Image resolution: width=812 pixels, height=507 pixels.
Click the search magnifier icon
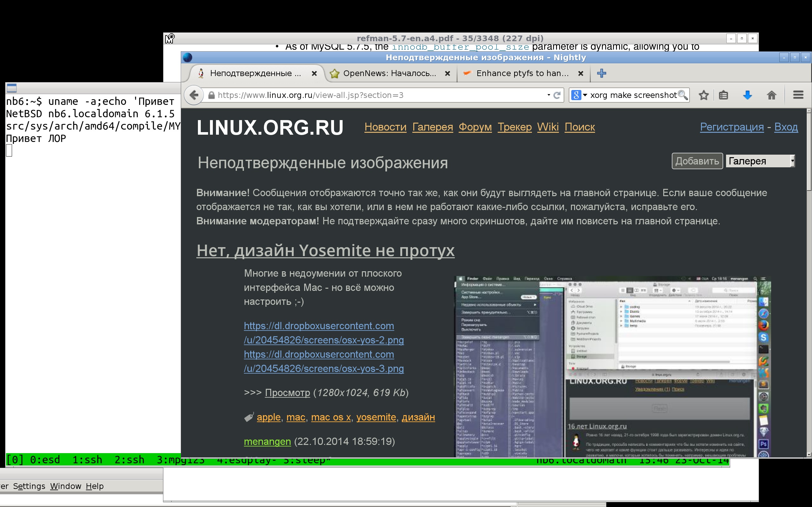click(x=683, y=95)
